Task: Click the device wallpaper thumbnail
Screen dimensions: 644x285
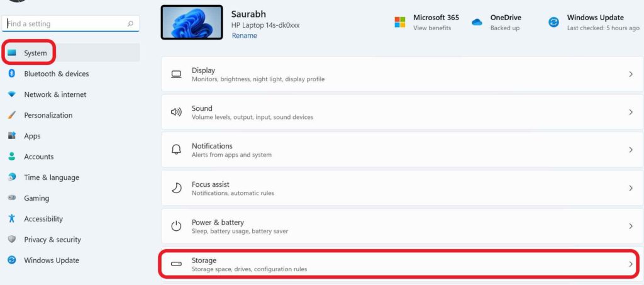Action: tap(192, 22)
